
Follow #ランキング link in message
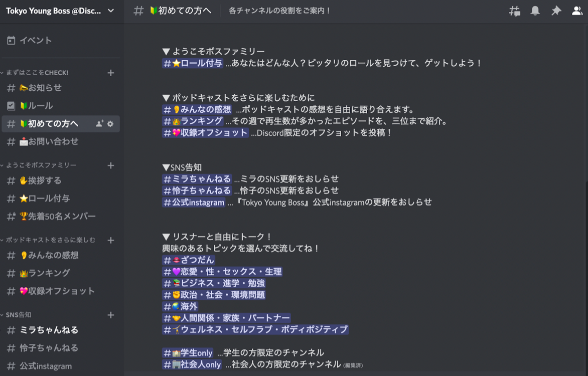pos(193,121)
